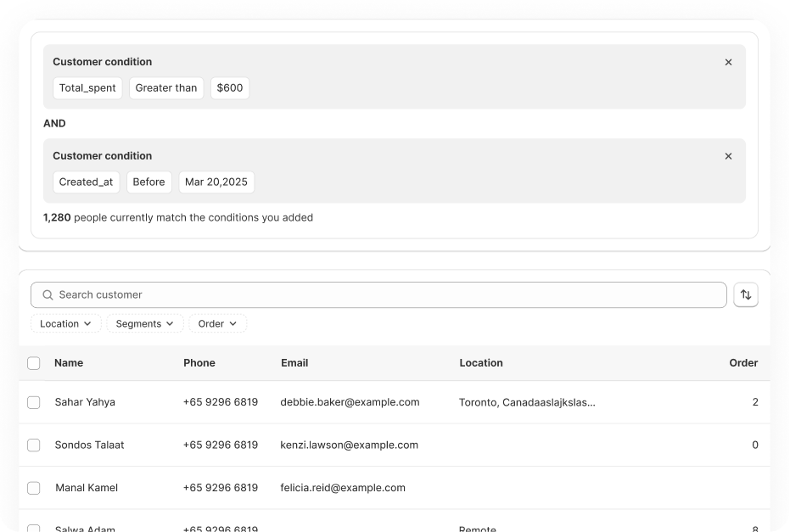The height and width of the screenshot is (532, 790).
Task: Toggle the select-all checkbox in header
Action: 34,363
